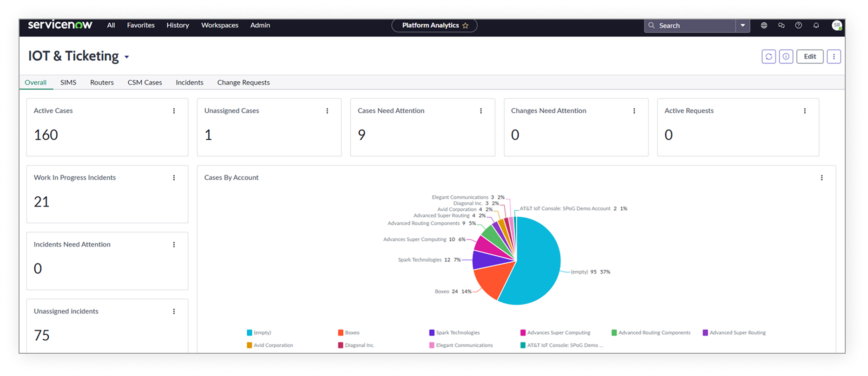Click the Active Cases value 160

coord(46,135)
